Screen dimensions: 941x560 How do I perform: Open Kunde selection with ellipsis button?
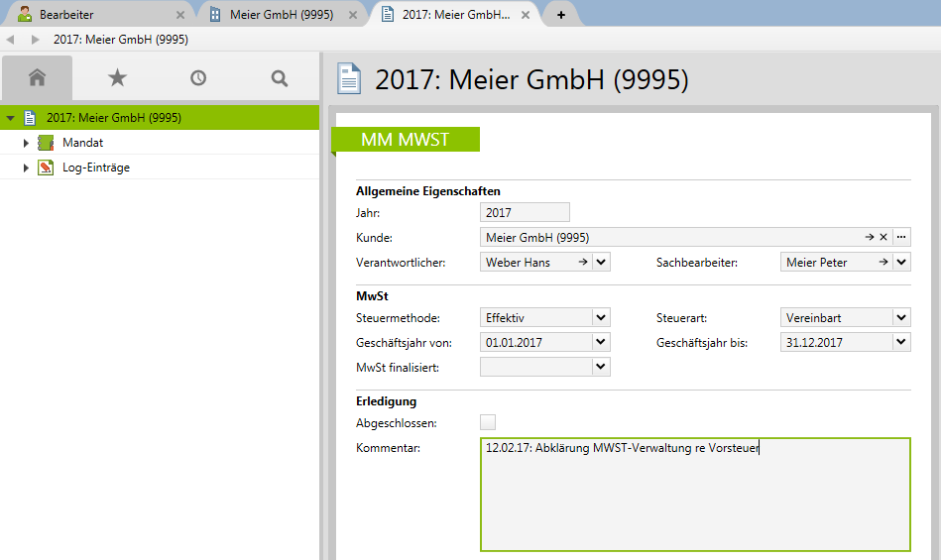(901, 237)
